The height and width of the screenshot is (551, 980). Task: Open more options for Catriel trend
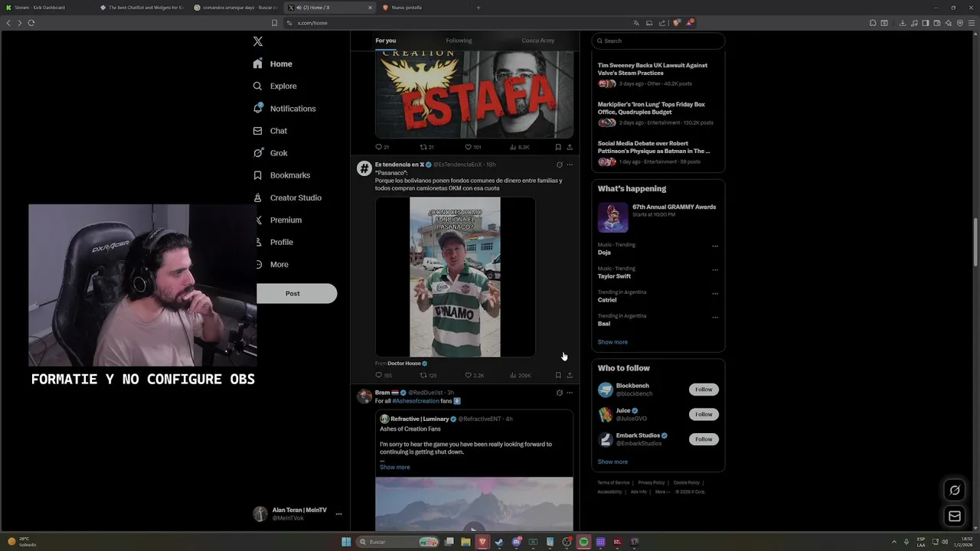click(715, 294)
